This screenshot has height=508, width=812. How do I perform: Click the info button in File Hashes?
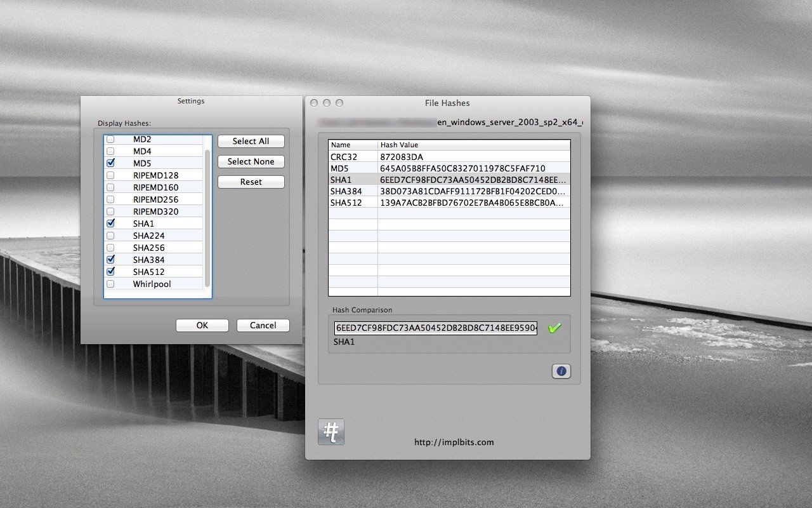coord(561,371)
